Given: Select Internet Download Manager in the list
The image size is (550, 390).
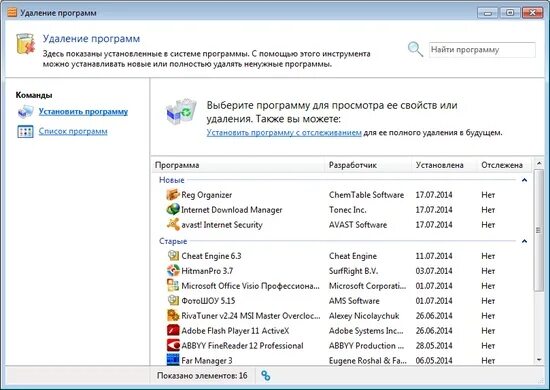Looking at the screenshot, I should 232,210.
